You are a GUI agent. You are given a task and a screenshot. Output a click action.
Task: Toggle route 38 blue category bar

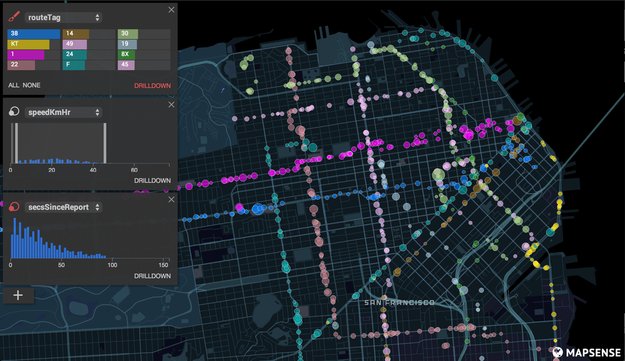pos(34,33)
